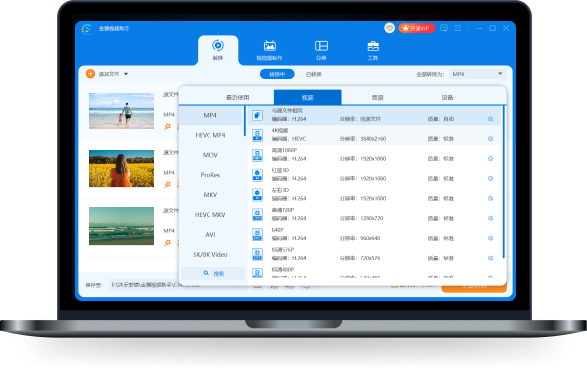Open the convert-all-to MP4 dropdown
Screen dimensions: 587x371
[x=478, y=74]
